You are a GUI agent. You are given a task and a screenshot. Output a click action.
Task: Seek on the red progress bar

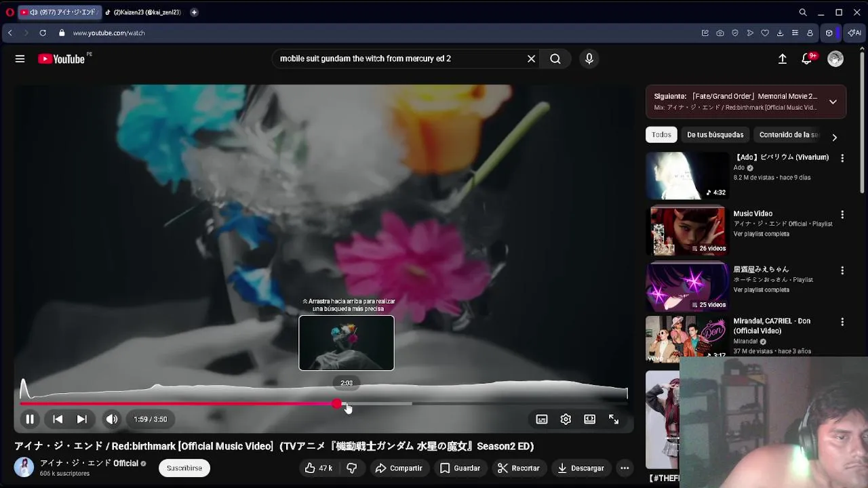324,404
